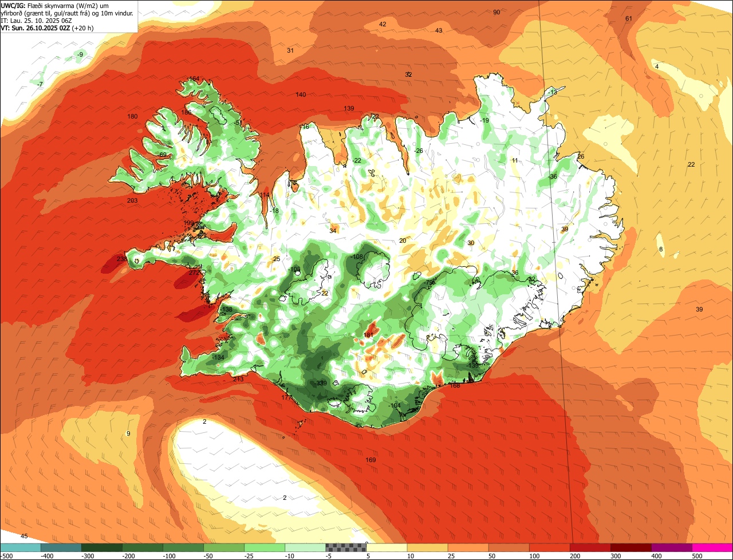
Task: Click the map value '140' north of Iceland
Action: click(x=301, y=94)
